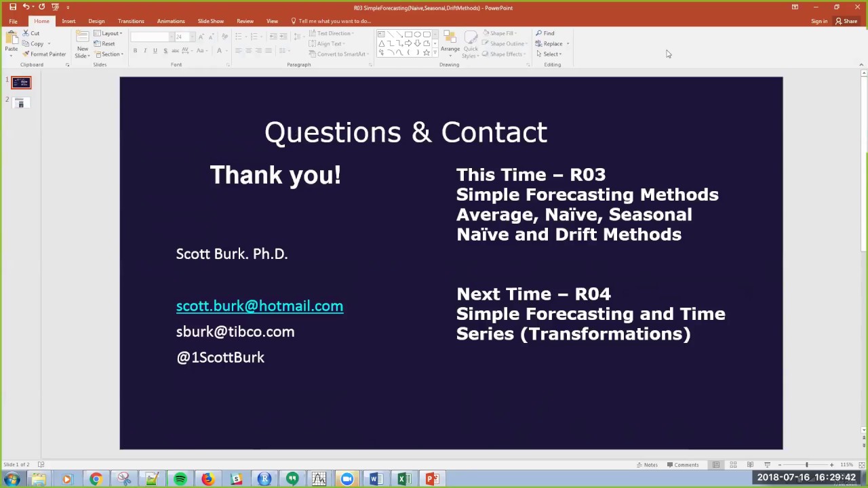
Task: Start presentation from beginning via quick access icon
Action: (55, 7)
